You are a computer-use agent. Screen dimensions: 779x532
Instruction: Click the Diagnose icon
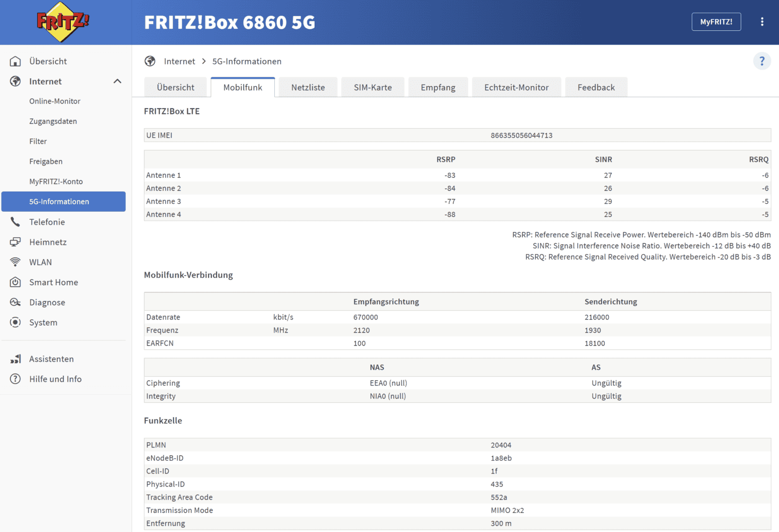[15, 303]
